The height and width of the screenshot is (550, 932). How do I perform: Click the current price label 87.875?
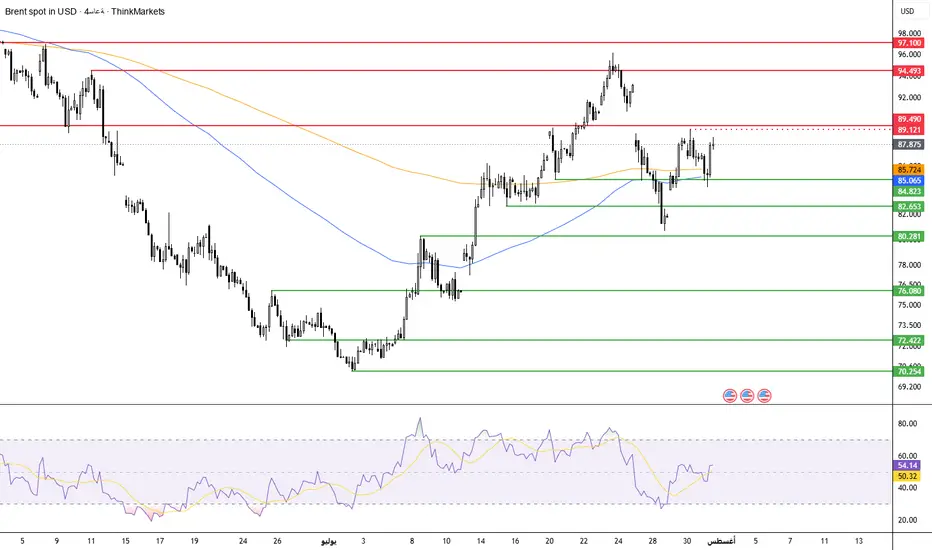[909, 144]
